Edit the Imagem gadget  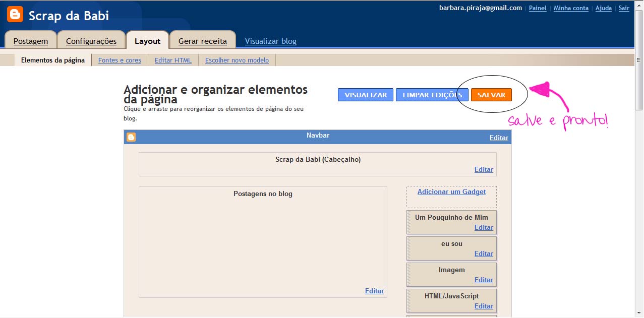(x=484, y=280)
